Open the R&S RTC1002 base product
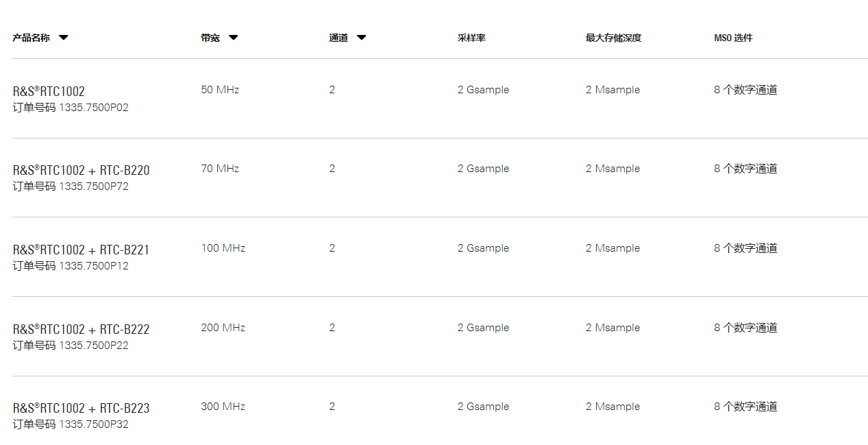 (49, 91)
